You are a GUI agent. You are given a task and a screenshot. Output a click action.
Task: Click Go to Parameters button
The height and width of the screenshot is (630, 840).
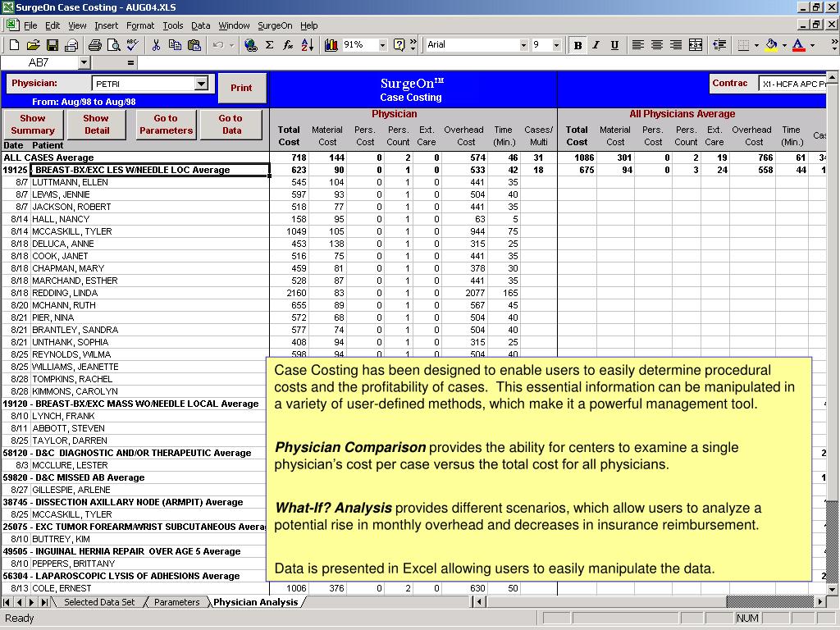click(x=166, y=125)
